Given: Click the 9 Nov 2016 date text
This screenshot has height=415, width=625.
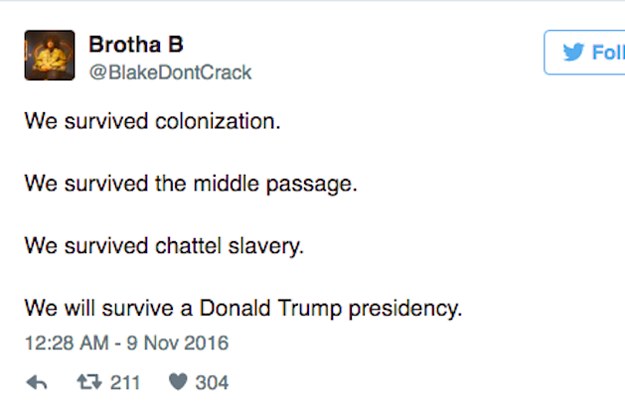Looking at the screenshot, I should click(x=178, y=343).
